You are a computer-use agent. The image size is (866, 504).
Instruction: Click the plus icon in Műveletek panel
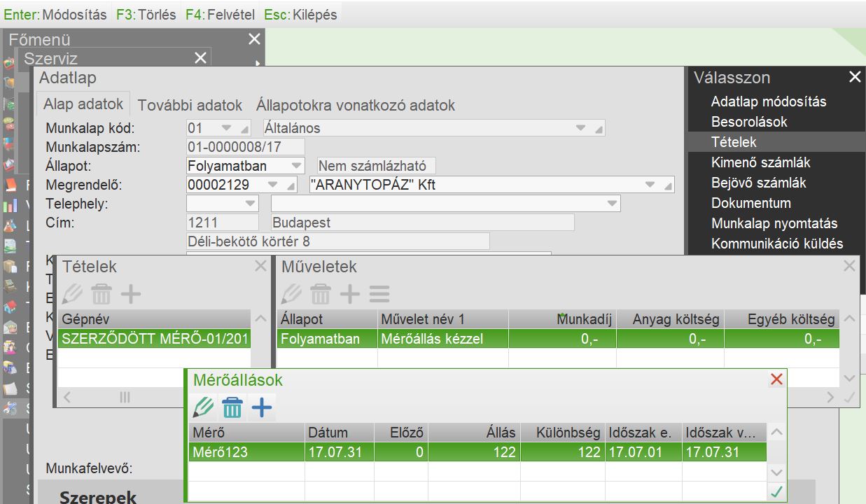point(349,294)
